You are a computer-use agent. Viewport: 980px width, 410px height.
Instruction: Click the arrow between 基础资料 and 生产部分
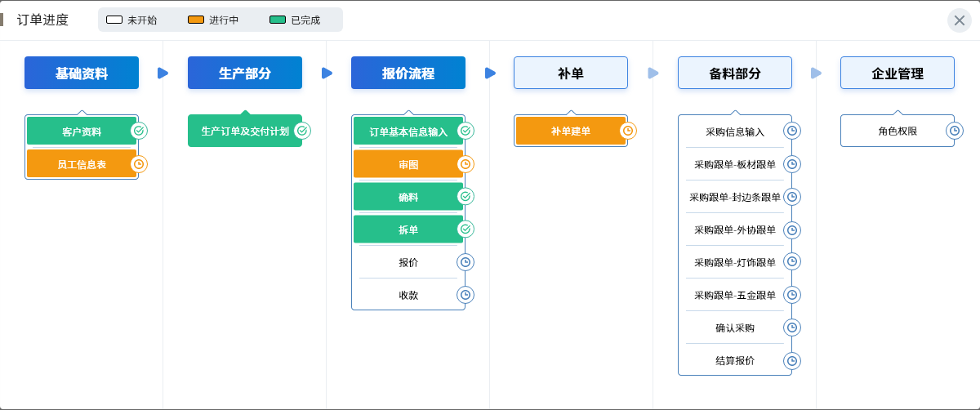(x=163, y=74)
